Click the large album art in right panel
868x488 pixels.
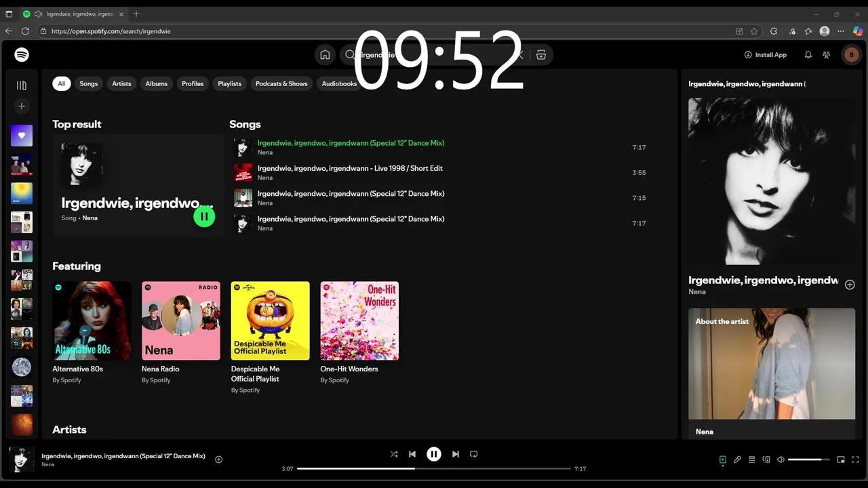pyautogui.click(x=772, y=182)
